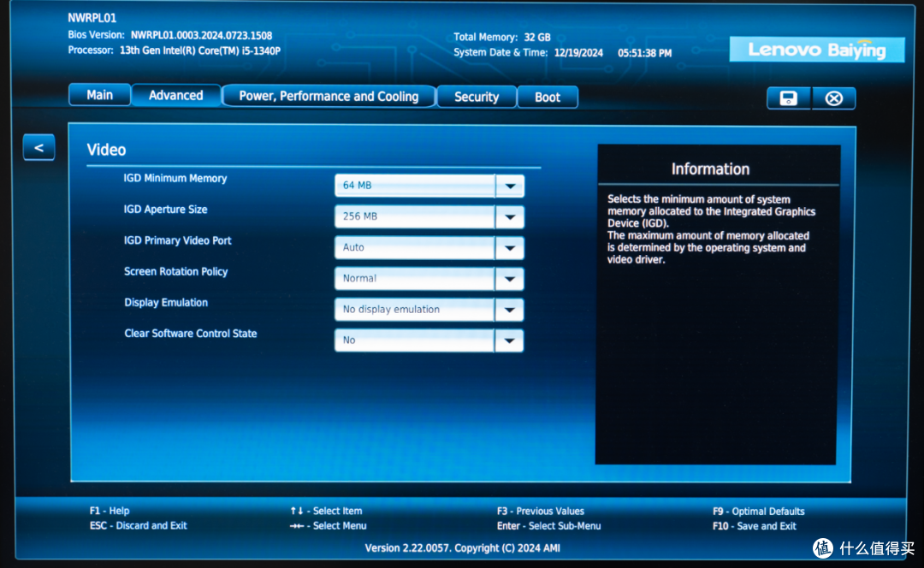The width and height of the screenshot is (924, 568).
Task: Click Enter - Select Sub-Menu hint
Action: click(548, 526)
